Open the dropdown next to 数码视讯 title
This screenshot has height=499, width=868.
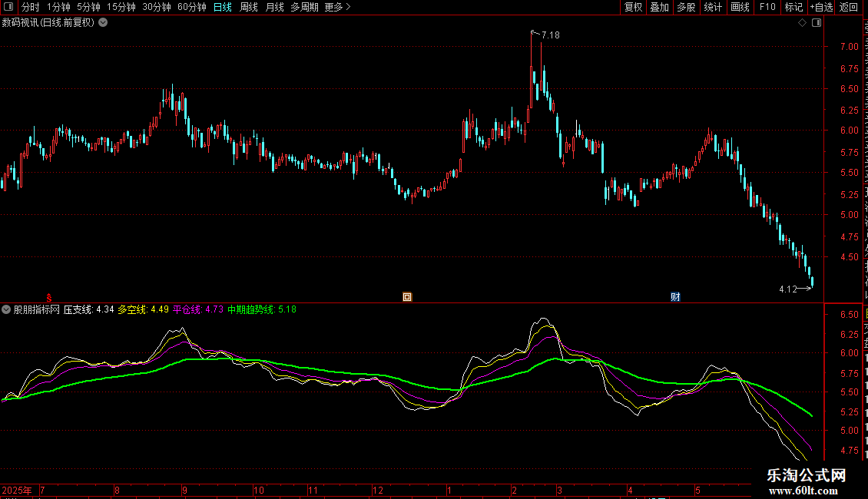point(103,23)
